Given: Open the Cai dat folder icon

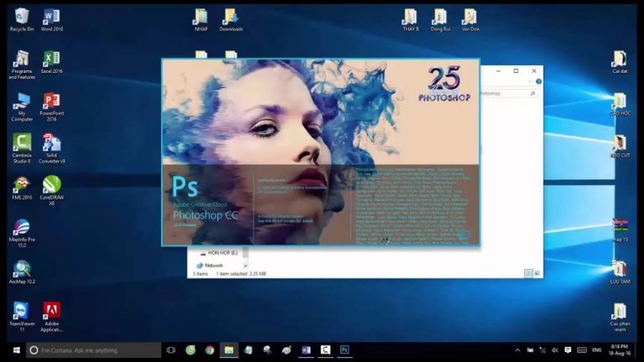Looking at the screenshot, I should (x=620, y=62).
